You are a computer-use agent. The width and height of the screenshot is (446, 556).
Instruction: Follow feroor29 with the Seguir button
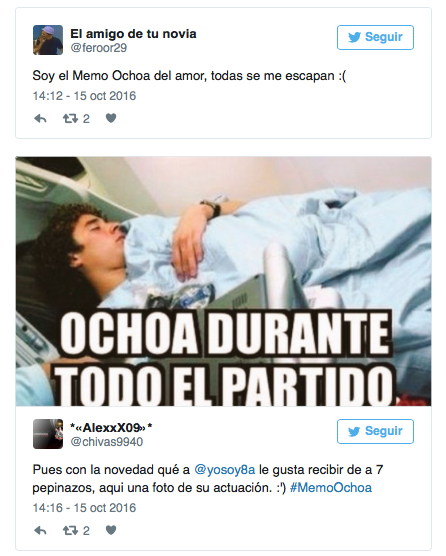375,37
